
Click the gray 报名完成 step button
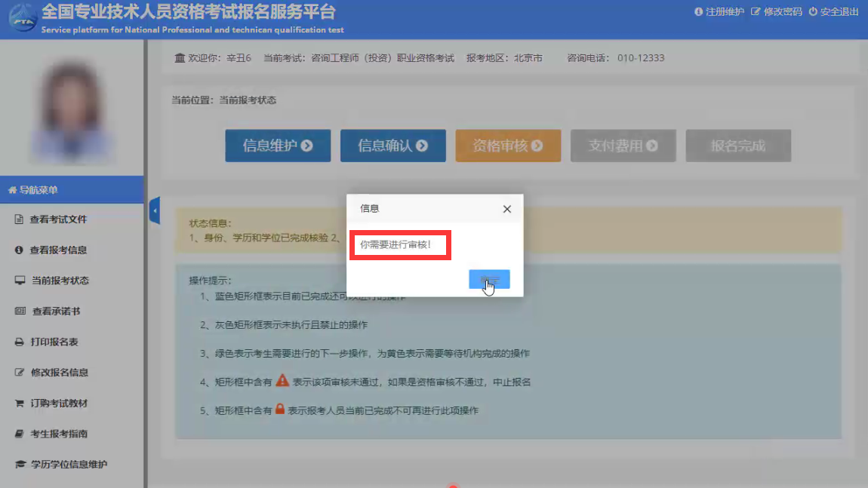[738, 146]
